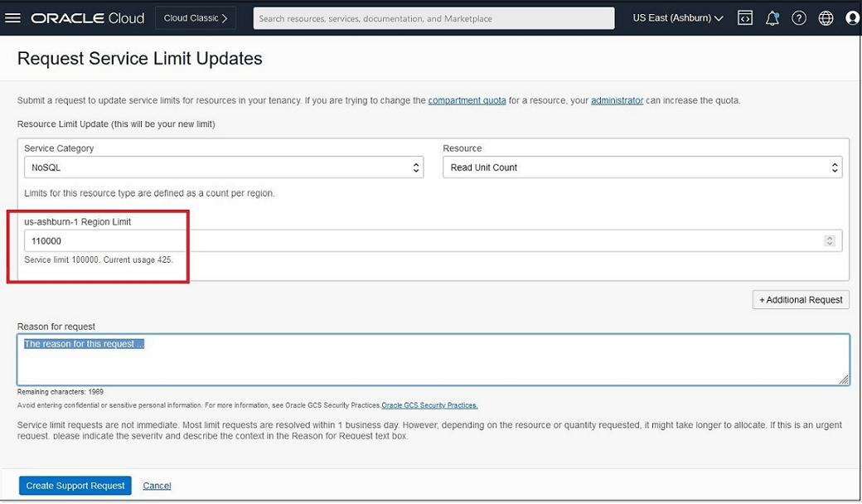Open the user profile icon
The height and width of the screenshot is (504, 862).
coord(853,18)
